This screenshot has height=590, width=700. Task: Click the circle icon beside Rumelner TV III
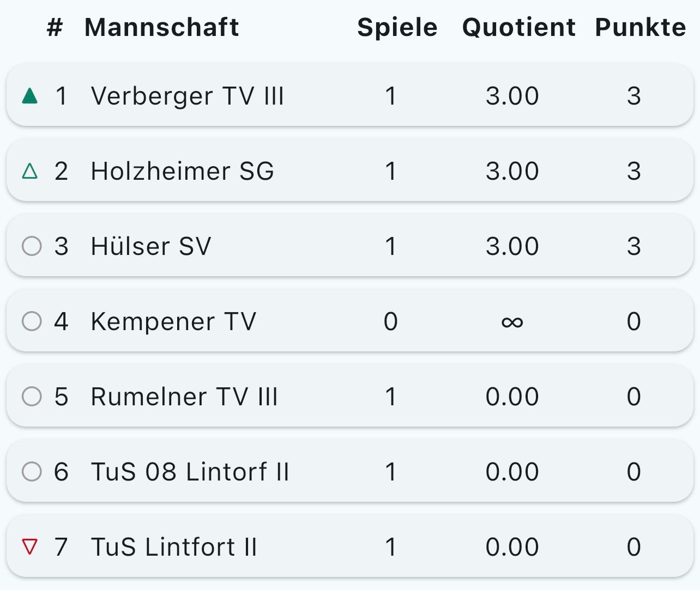coord(32,397)
